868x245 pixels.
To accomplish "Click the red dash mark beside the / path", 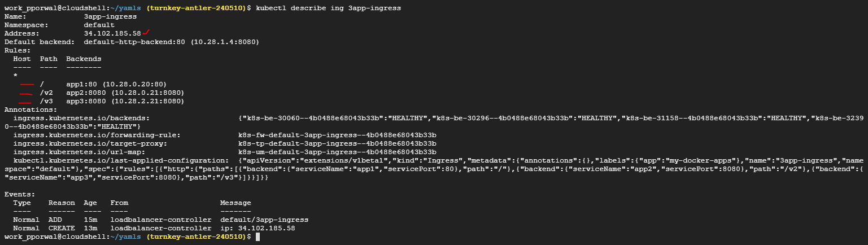I will pos(27,84).
